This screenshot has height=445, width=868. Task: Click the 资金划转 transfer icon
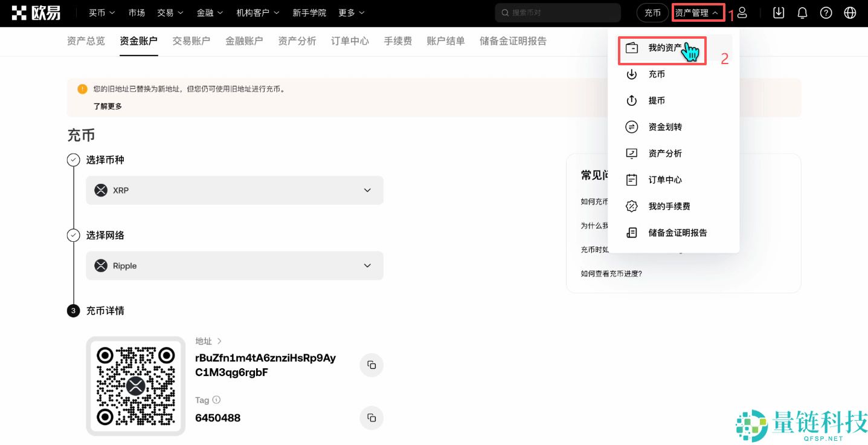click(x=632, y=127)
